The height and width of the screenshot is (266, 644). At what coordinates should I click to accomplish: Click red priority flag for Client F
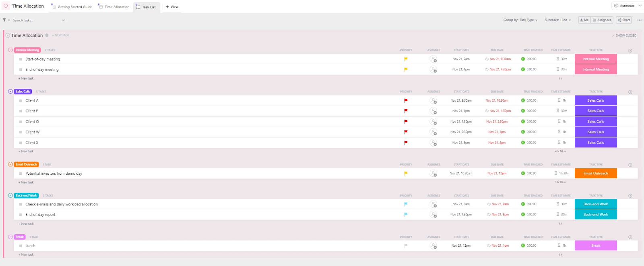(406, 111)
